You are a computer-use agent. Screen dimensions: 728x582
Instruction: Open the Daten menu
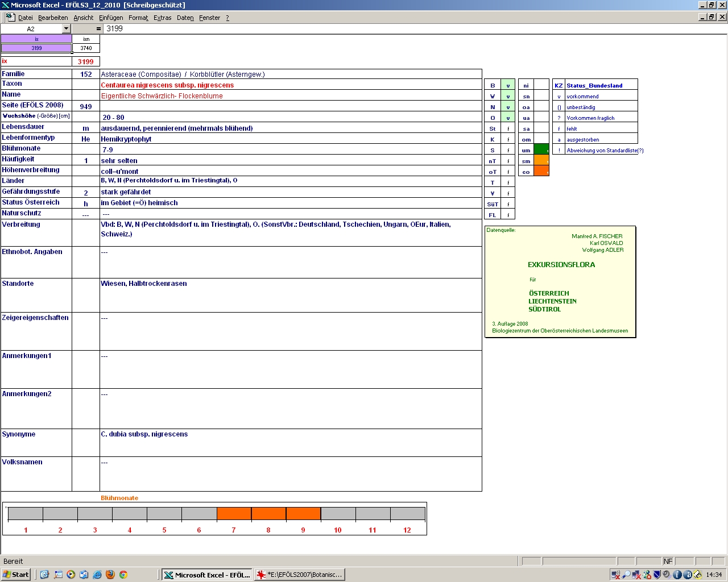185,18
